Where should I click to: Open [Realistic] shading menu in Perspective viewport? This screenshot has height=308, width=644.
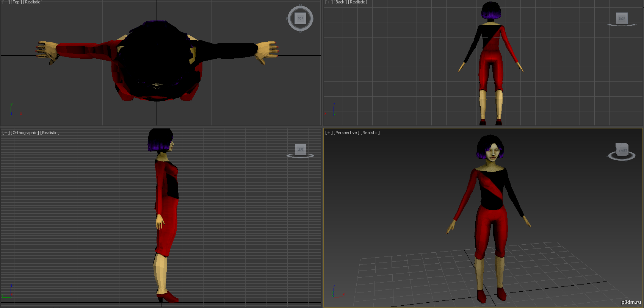point(370,133)
